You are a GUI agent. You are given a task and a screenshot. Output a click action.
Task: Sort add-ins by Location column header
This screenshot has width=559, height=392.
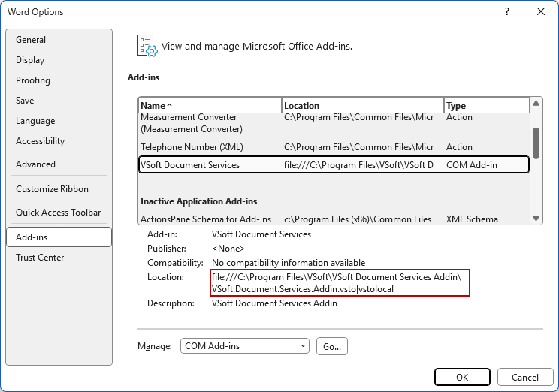click(363, 105)
